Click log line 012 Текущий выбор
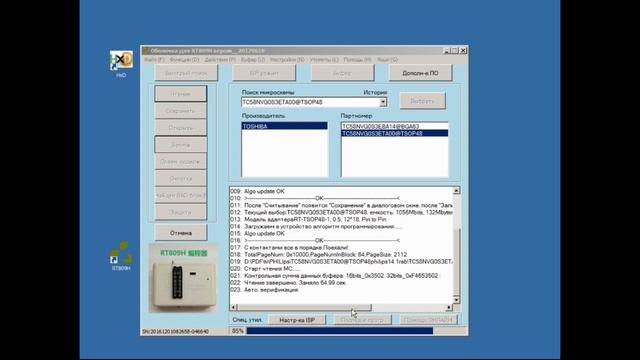640x360 pixels. pyautogui.click(x=341, y=212)
